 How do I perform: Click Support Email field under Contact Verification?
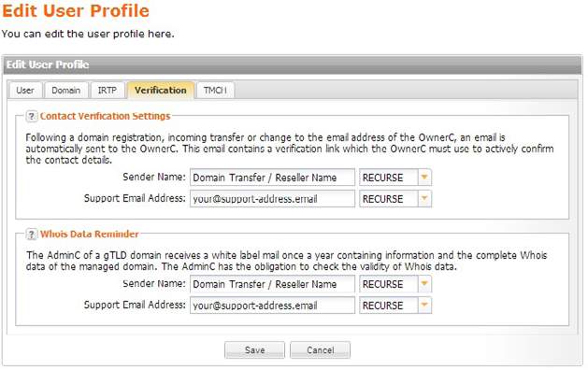coord(272,199)
